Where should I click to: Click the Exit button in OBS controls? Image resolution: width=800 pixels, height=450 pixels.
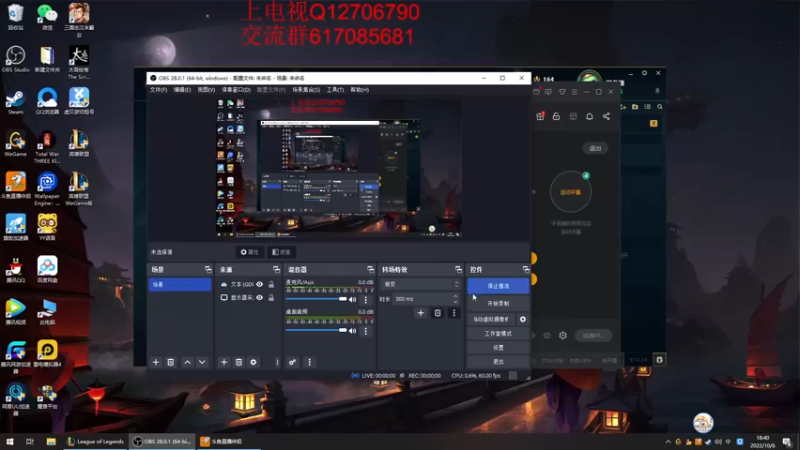(498, 362)
